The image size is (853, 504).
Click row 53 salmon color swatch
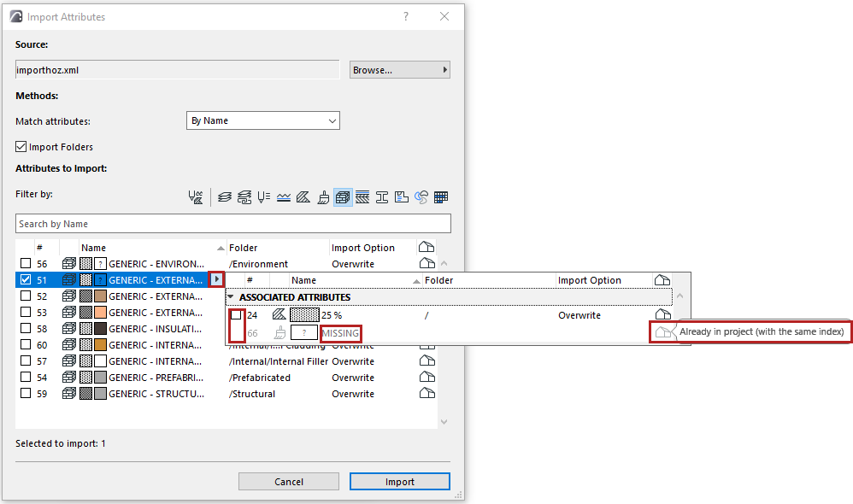(100, 312)
